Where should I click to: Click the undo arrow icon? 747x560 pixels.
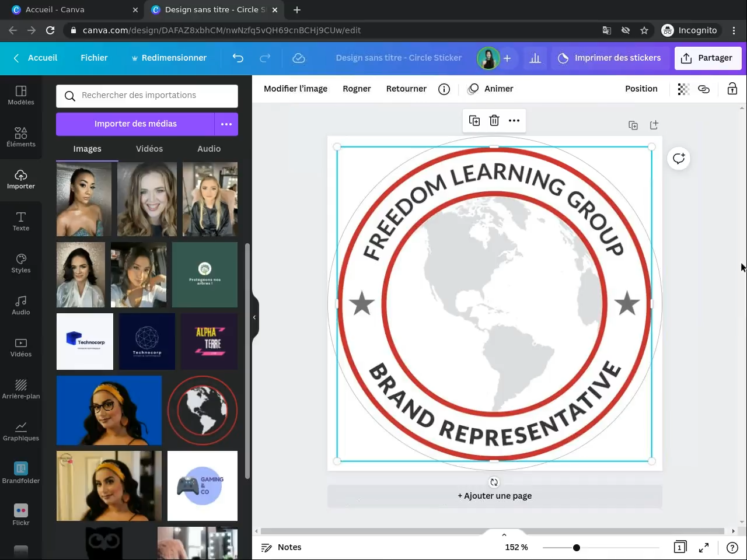(238, 58)
